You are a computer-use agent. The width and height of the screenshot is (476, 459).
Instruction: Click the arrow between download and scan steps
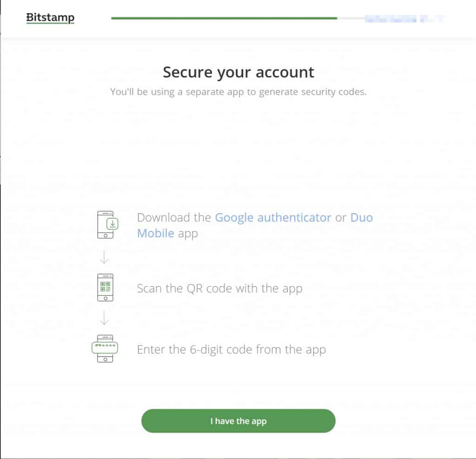click(105, 256)
